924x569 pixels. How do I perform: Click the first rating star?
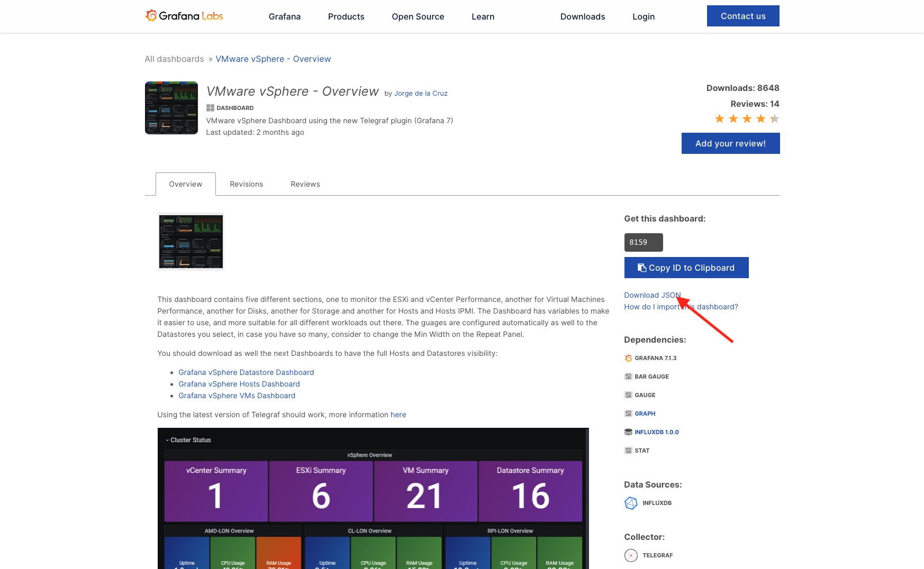click(720, 118)
